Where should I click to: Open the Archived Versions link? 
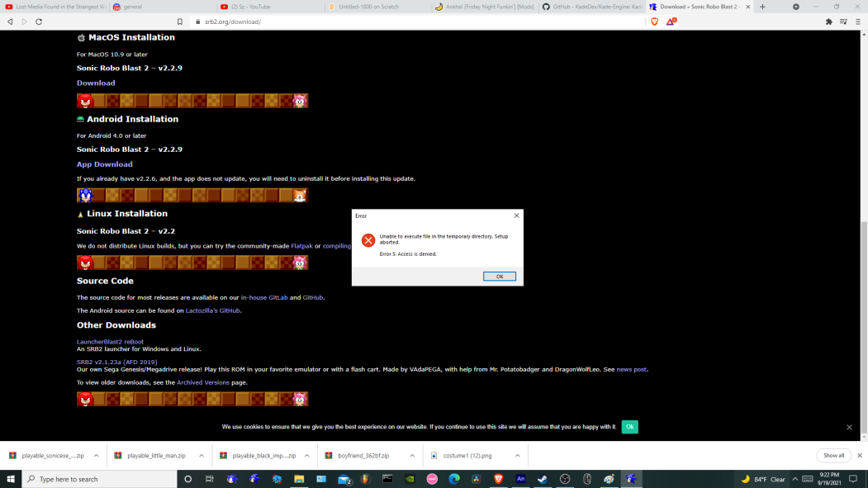202,383
